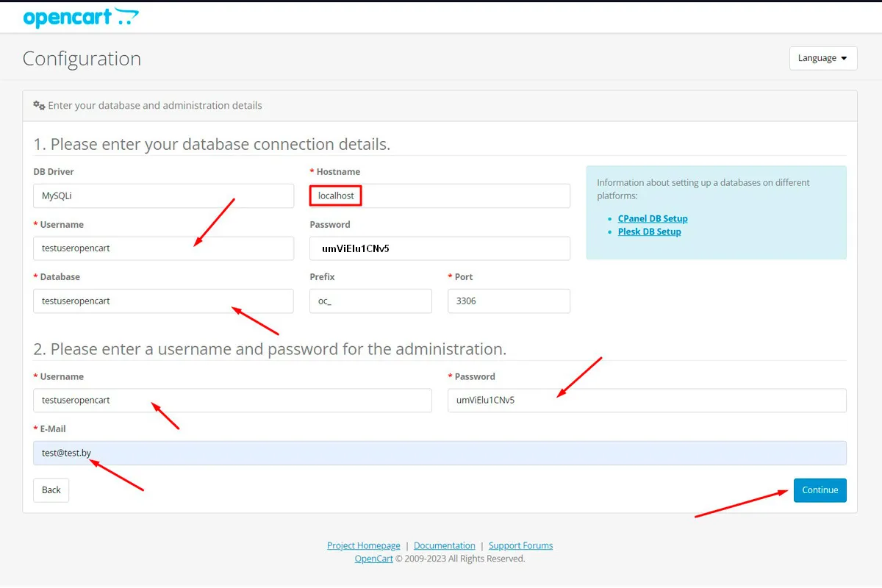The image size is (882, 588).
Task: Open the Plesk DB Setup link
Action: 649,232
